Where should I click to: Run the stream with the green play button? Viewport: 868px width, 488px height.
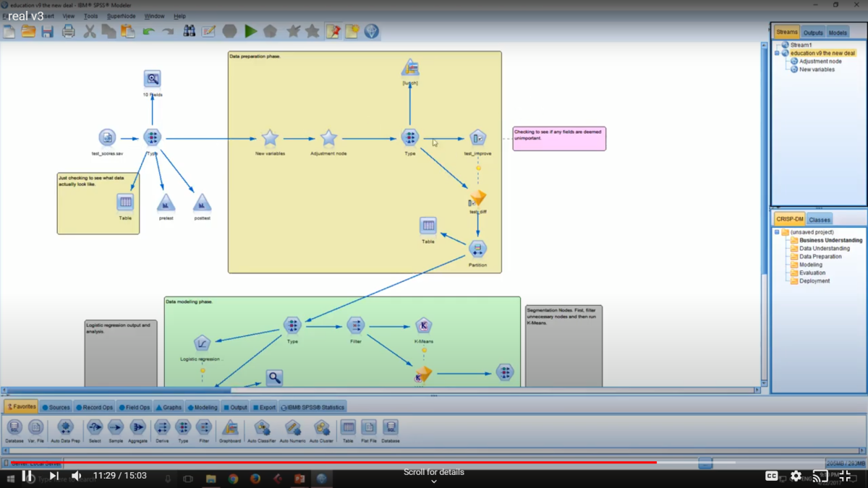coord(250,31)
